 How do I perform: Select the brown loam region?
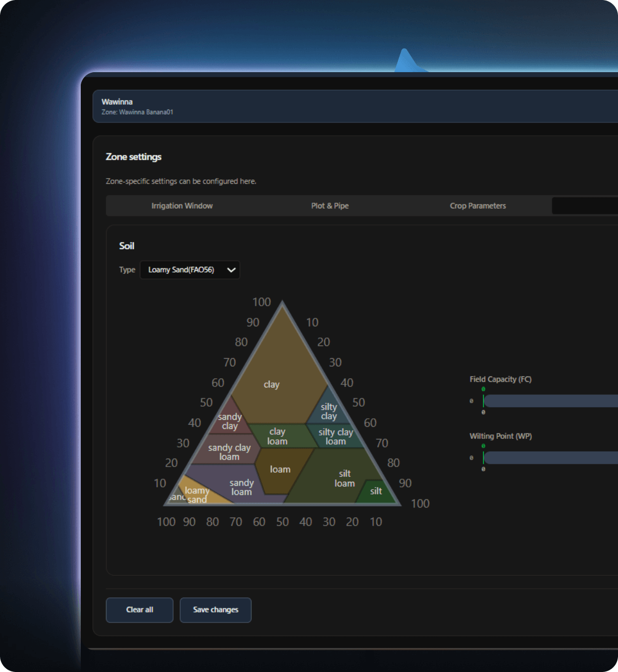coord(280,470)
